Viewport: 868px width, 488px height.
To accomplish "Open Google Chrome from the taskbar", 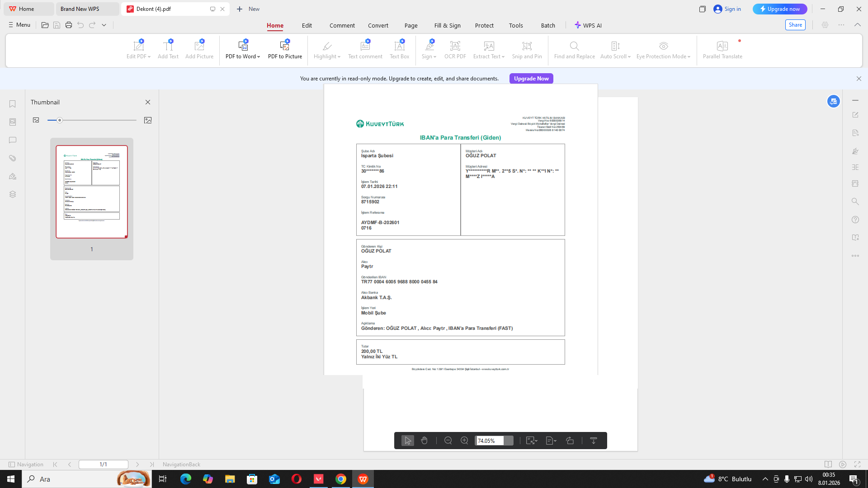I will (x=341, y=479).
